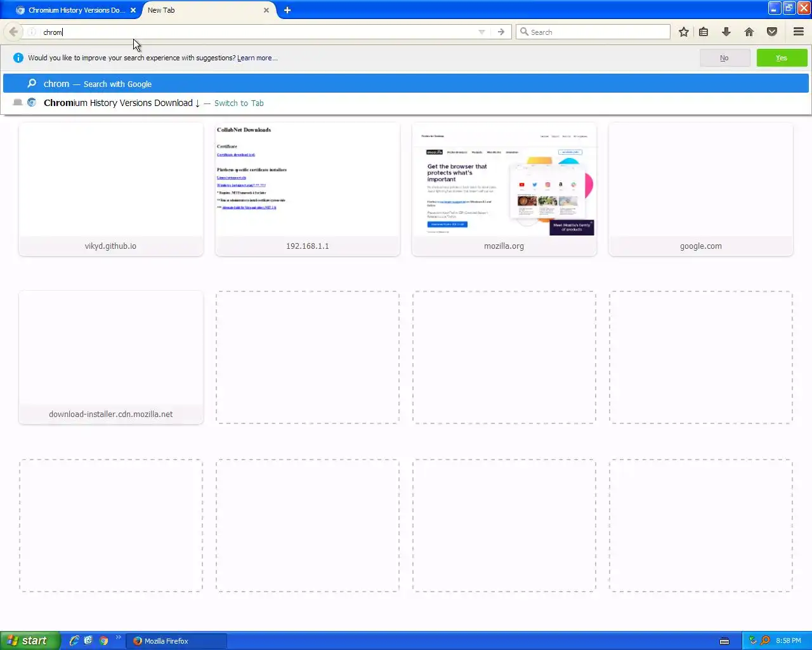Screen dimensions: 812x650
Task: Expand the quick launch chevron
Action: [118, 637]
